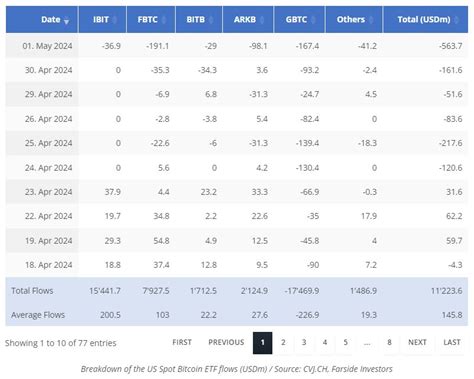Jump to page 4
This screenshot has width=474, height=379.
point(325,343)
